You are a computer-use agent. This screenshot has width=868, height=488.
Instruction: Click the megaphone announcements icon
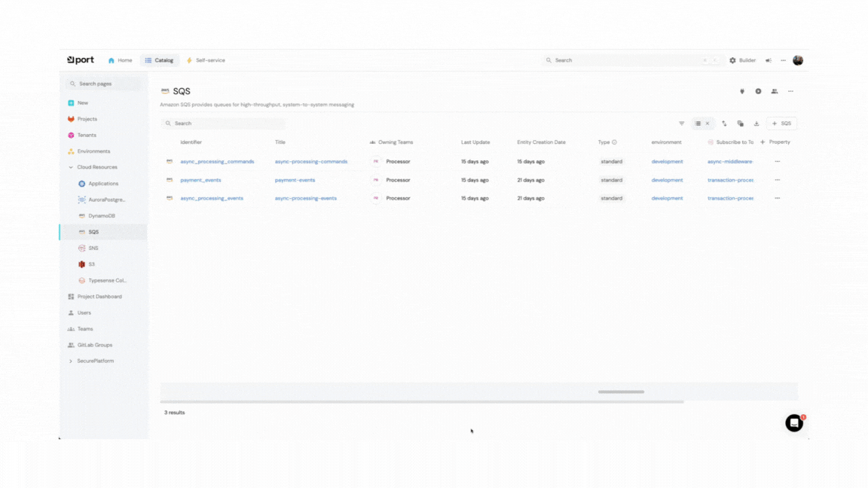769,60
